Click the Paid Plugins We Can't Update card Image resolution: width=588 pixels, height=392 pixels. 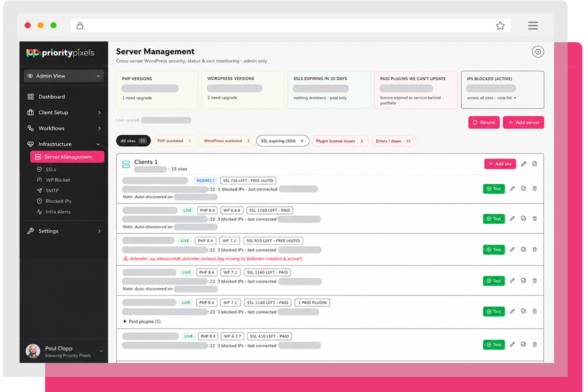click(416, 90)
